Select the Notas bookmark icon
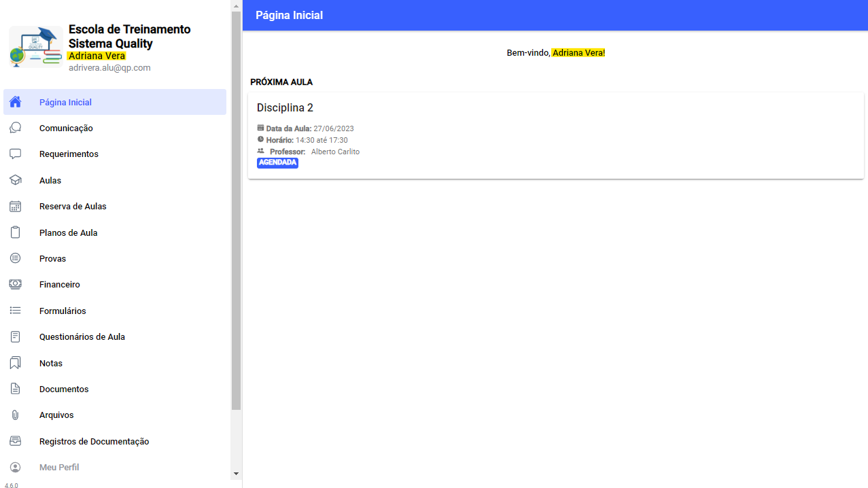Viewport: 868px width, 488px height. [15, 363]
